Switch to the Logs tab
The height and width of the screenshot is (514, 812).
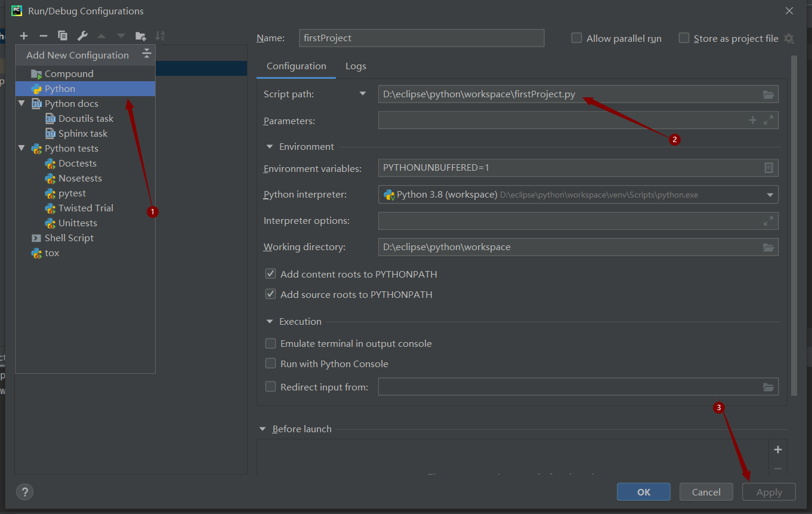point(356,66)
